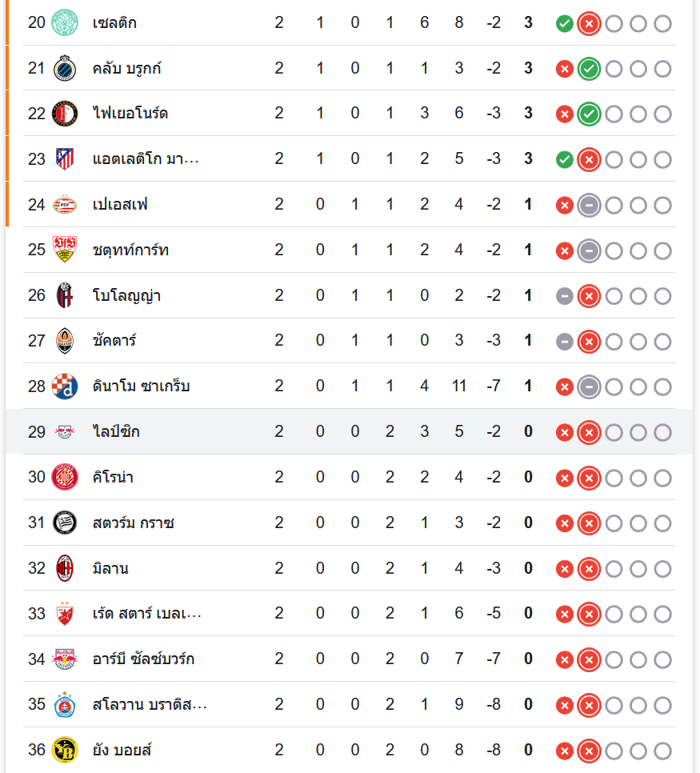Click Bologna's grey draw form icon
Screen dimensions: 700x773
(x=564, y=297)
